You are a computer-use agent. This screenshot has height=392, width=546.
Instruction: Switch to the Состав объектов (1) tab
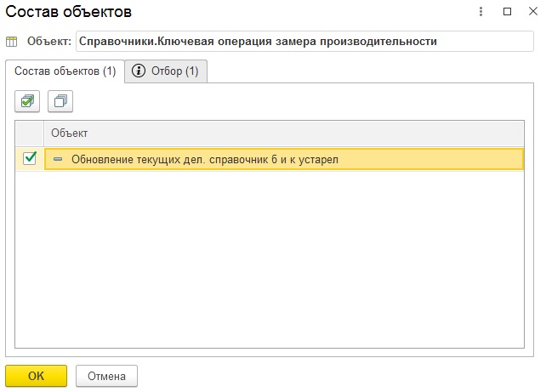[65, 71]
